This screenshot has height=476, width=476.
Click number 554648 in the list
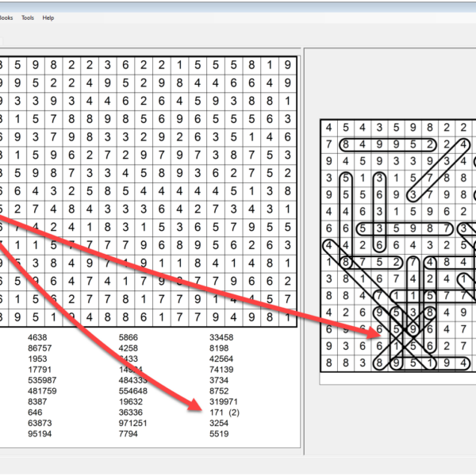point(132,391)
